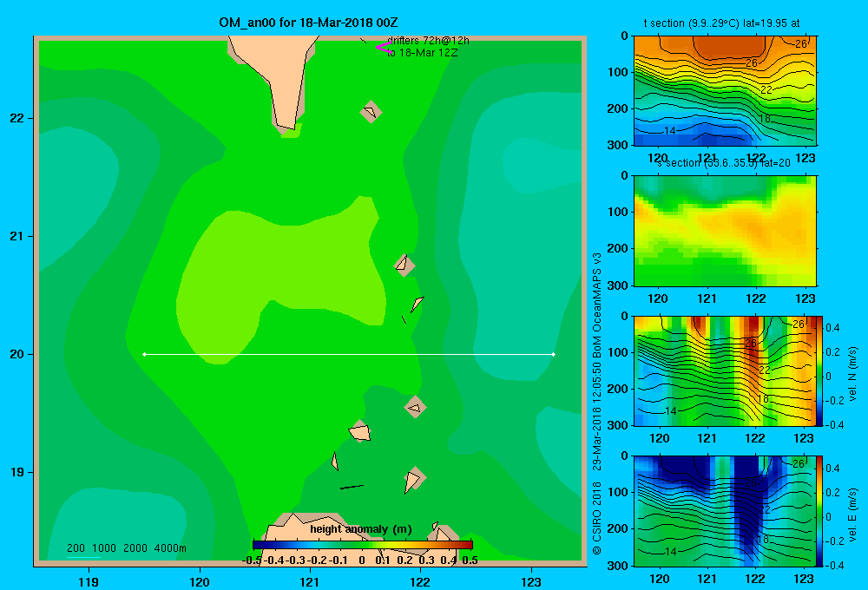
Task: Click the height anomaly color bar
Action: 363,545
